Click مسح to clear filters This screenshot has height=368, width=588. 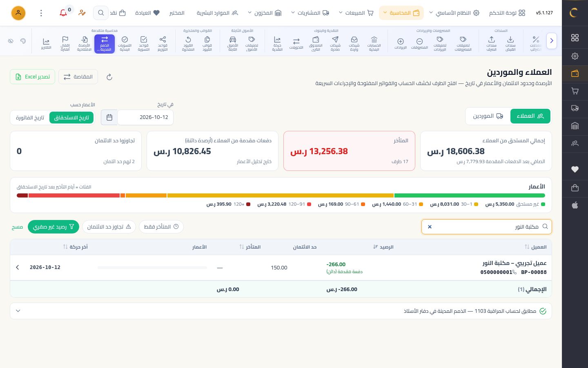pyautogui.click(x=17, y=227)
